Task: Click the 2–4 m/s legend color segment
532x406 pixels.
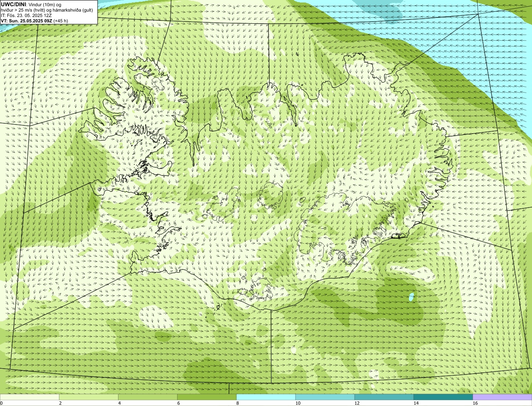Action: point(89,397)
